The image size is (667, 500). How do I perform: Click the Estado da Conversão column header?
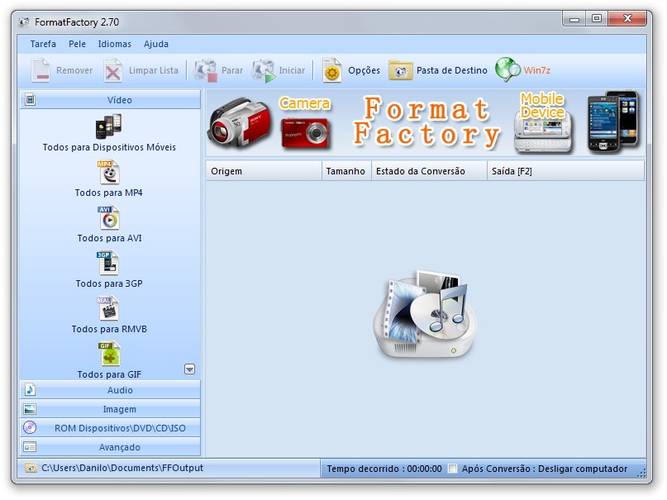click(429, 171)
